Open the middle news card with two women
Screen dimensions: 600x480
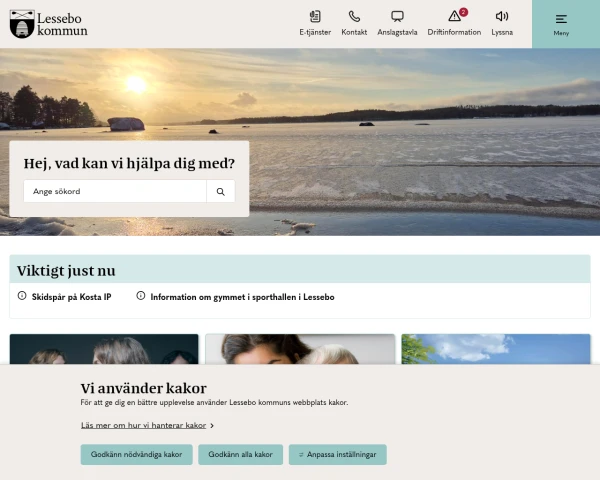pos(300,349)
